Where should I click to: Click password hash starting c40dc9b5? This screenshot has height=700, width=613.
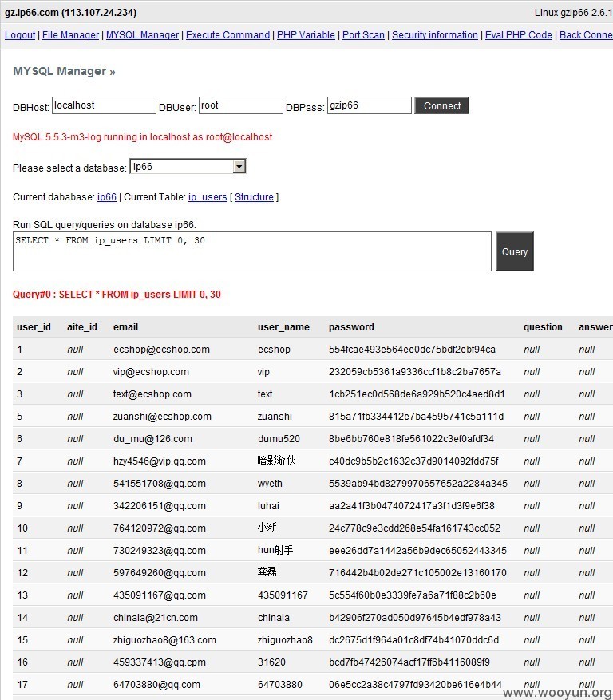click(x=413, y=461)
